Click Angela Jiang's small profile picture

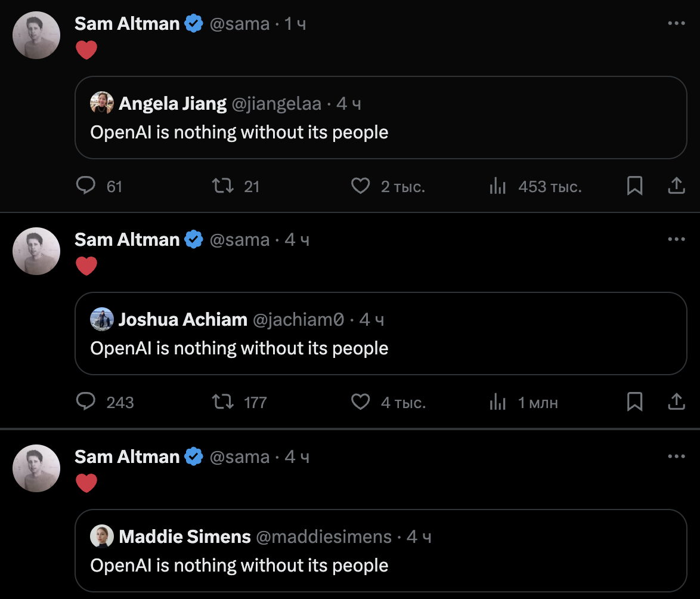[x=102, y=103]
